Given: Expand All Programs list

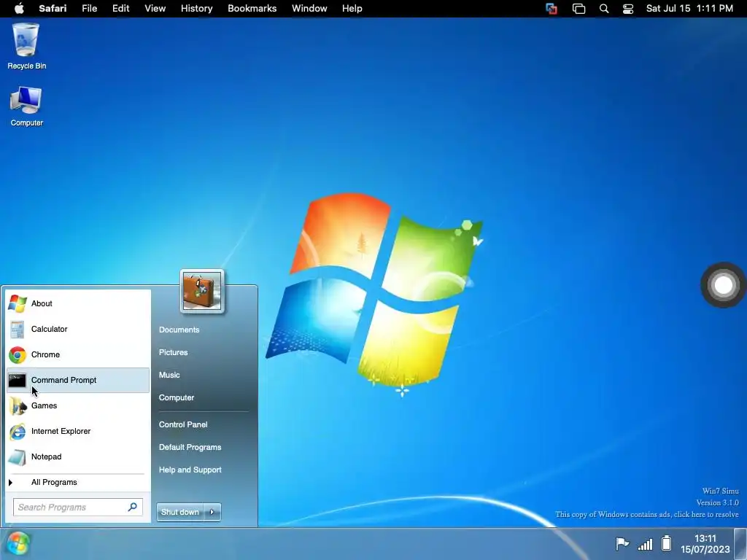Looking at the screenshot, I should point(78,483).
